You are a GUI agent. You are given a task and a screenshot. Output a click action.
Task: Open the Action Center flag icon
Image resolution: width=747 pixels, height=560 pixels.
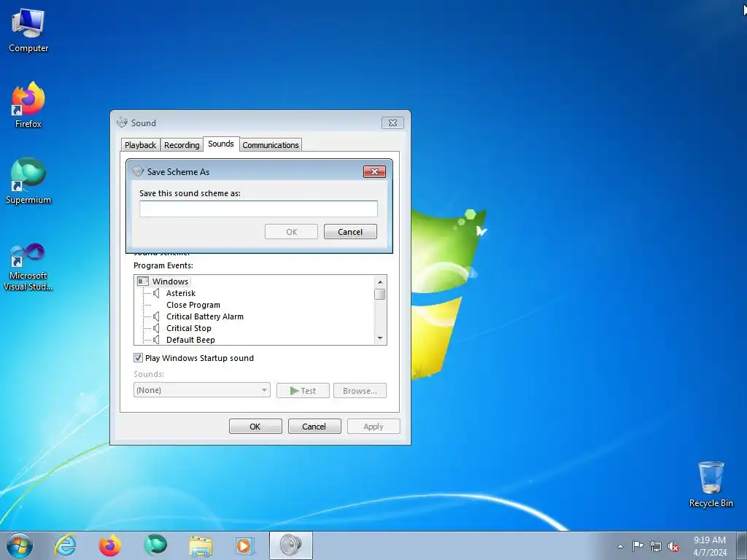tap(638, 546)
